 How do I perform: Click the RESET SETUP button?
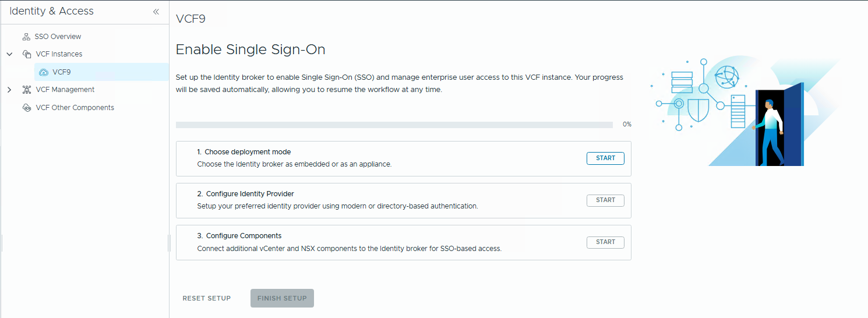pos(207,298)
